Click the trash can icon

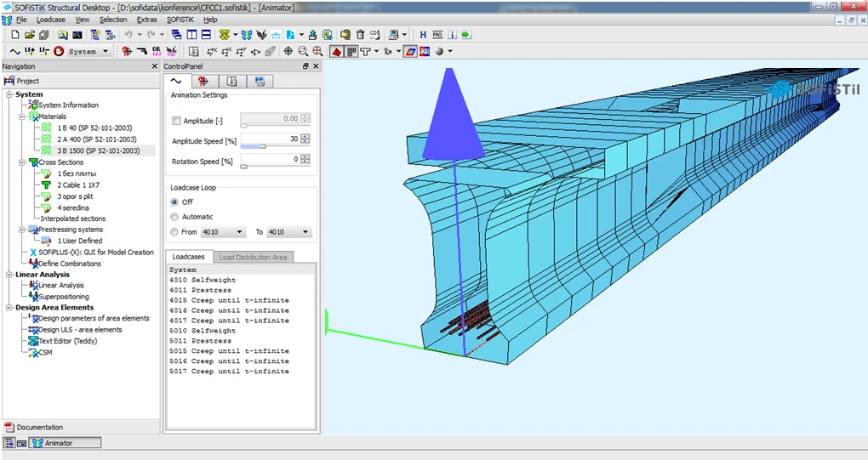(360, 35)
